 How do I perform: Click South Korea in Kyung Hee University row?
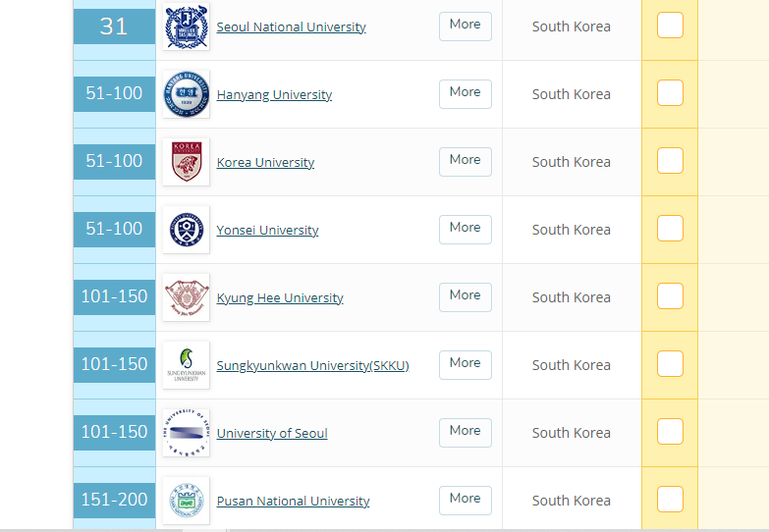click(x=572, y=297)
